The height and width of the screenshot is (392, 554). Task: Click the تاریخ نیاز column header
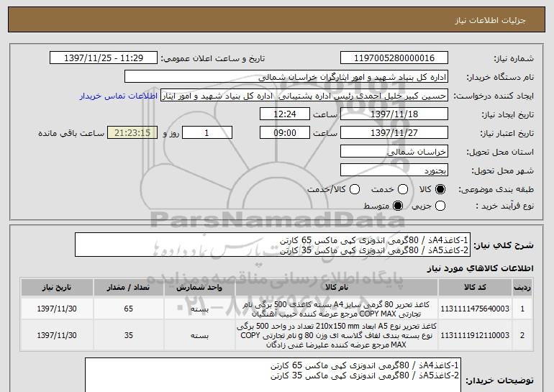click(57, 288)
